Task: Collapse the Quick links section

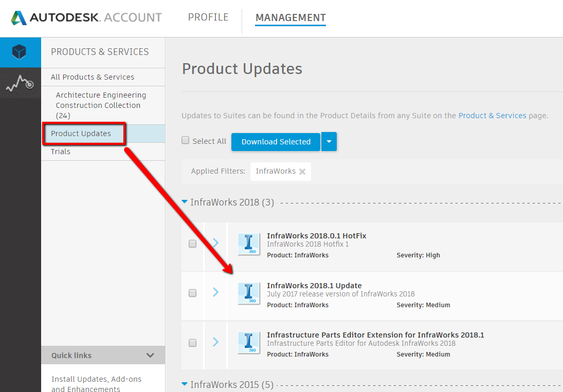Action: 150,355
